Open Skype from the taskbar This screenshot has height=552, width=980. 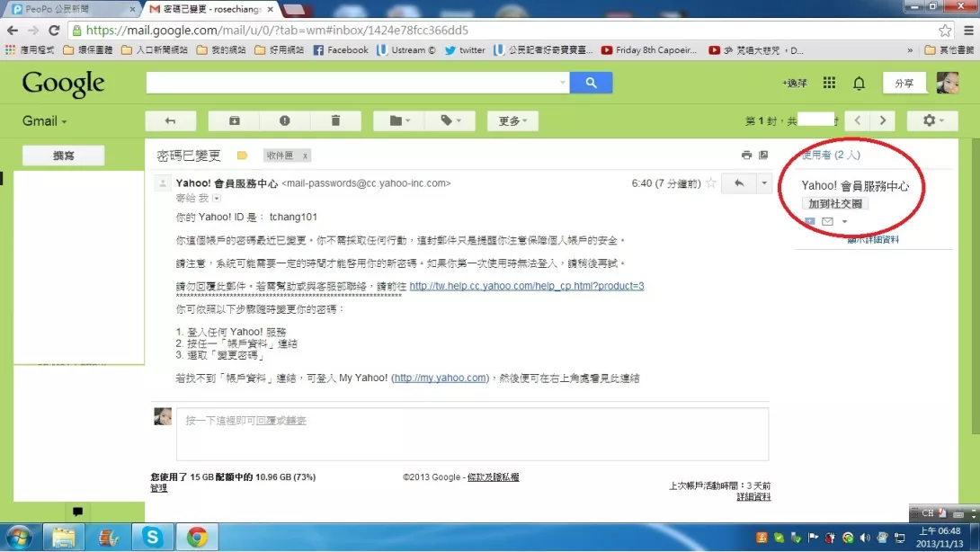152,537
